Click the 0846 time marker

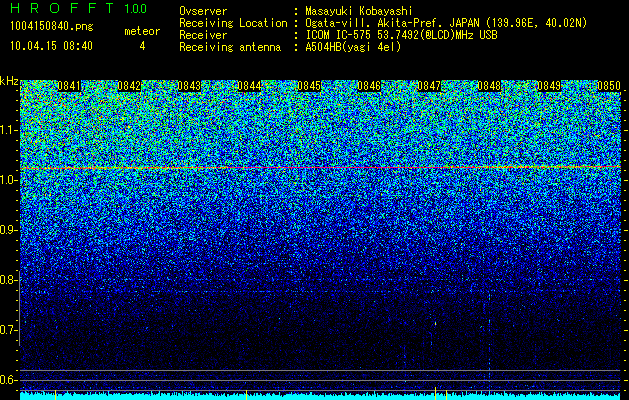(x=369, y=86)
